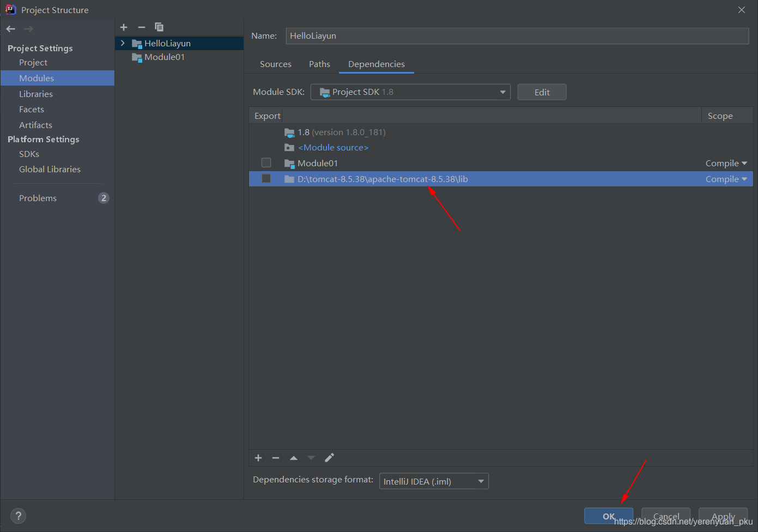The height and width of the screenshot is (532, 758).
Task: Close the Project Structure dialog
Action: coord(742,10)
